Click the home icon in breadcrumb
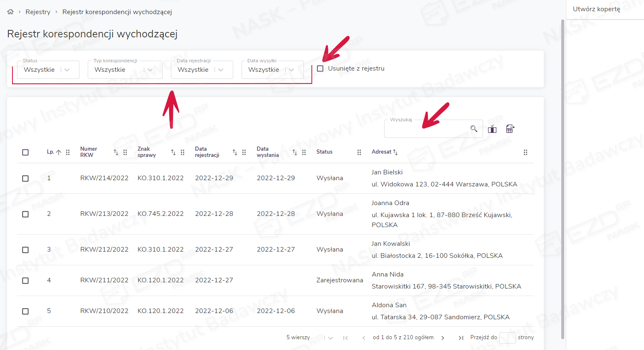644x350 pixels. point(10,12)
